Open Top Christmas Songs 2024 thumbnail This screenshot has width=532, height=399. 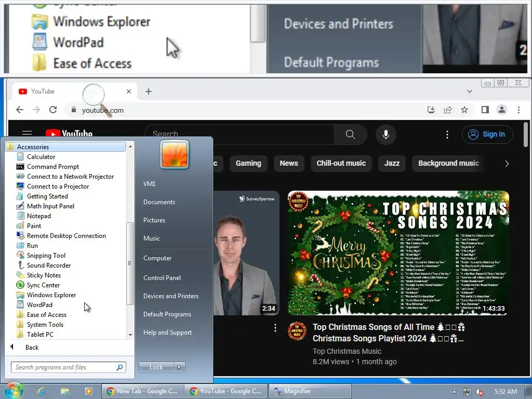[398, 253]
